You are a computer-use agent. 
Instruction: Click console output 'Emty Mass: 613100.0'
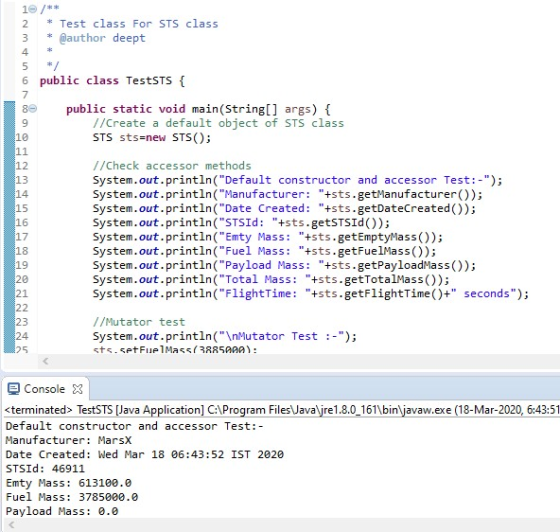pyautogui.click(x=69, y=483)
